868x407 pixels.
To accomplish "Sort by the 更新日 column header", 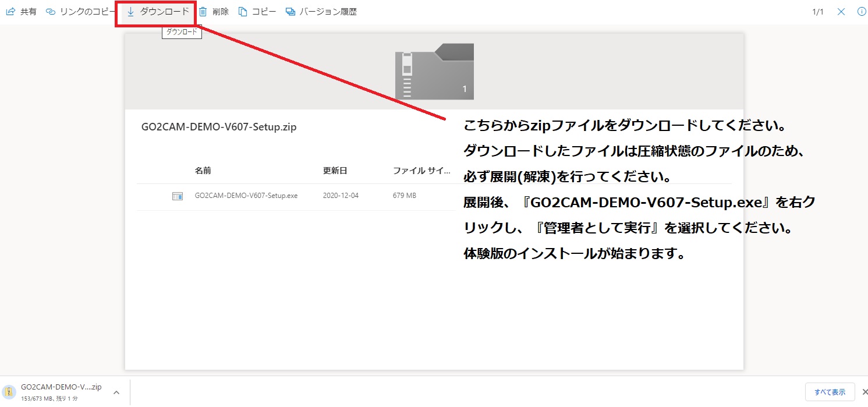I will [x=335, y=171].
